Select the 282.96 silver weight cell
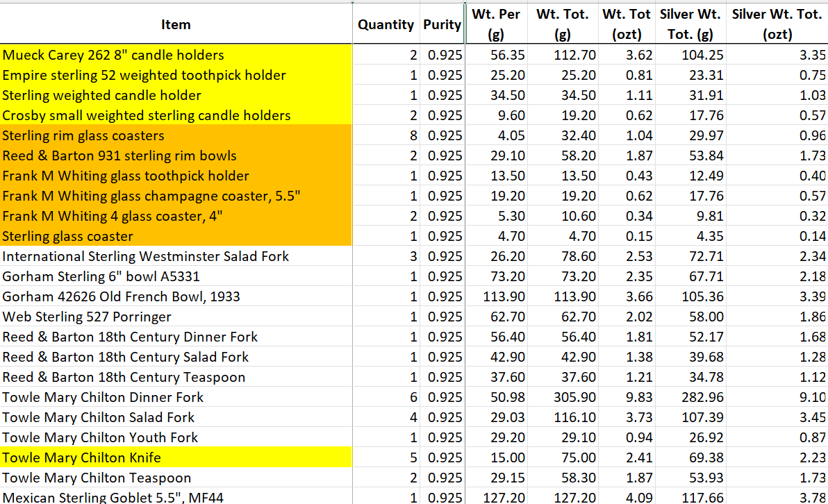Image resolution: width=828 pixels, height=504 pixels. [690, 397]
